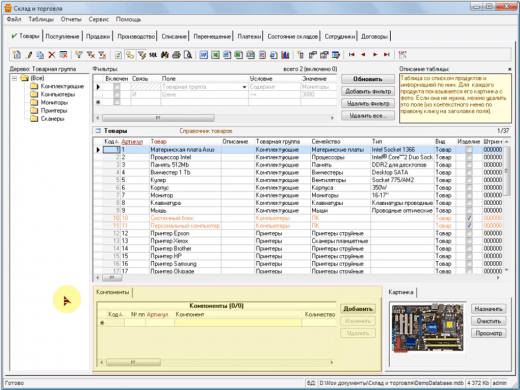Sort by Артикул column header

point(132,142)
